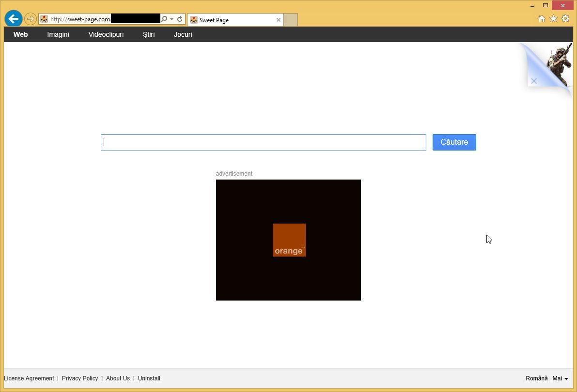Click the address bar search magnifier icon
This screenshot has width=577, height=392.
pyautogui.click(x=164, y=19)
